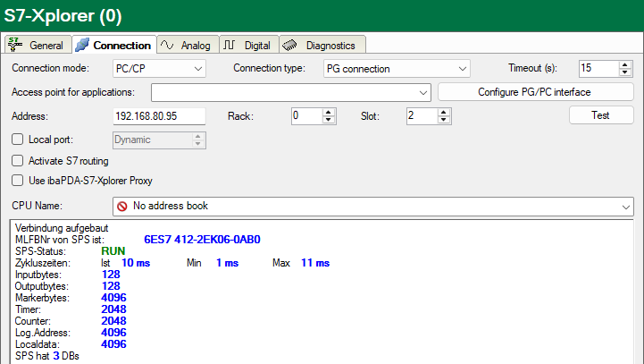Screen dimensions: 644x364
Task: Click the Address field 192.168.80.95
Action: point(159,116)
